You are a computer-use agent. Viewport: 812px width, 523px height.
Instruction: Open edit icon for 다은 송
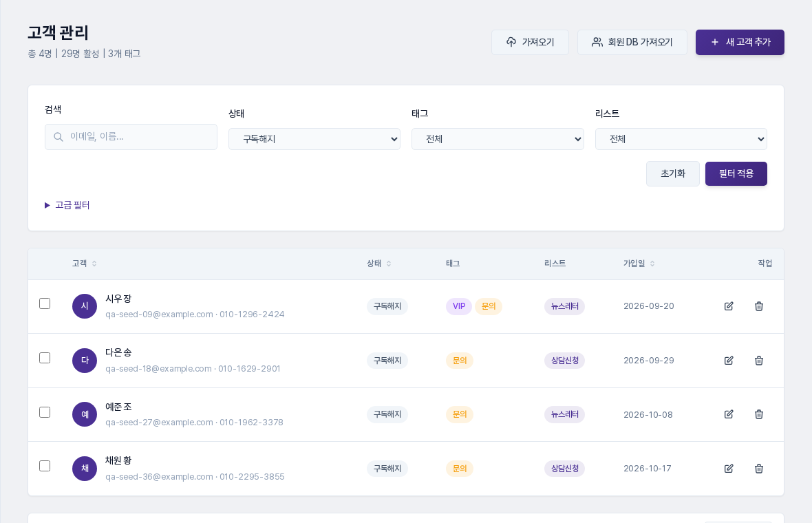click(x=729, y=361)
